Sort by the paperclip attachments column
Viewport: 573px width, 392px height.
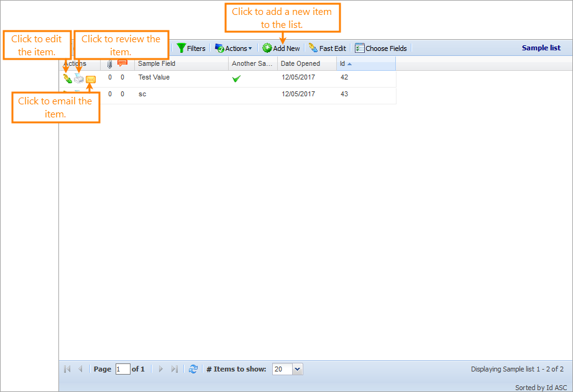[109, 64]
